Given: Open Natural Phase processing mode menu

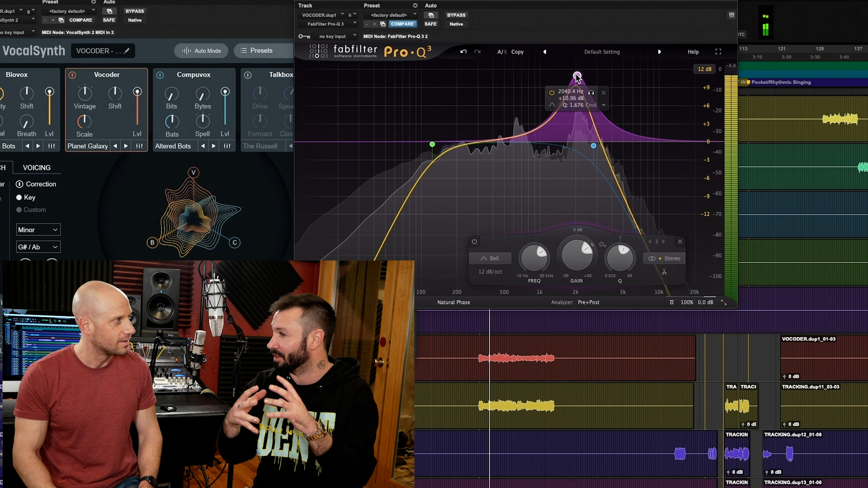Looking at the screenshot, I should [x=453, y=302].
